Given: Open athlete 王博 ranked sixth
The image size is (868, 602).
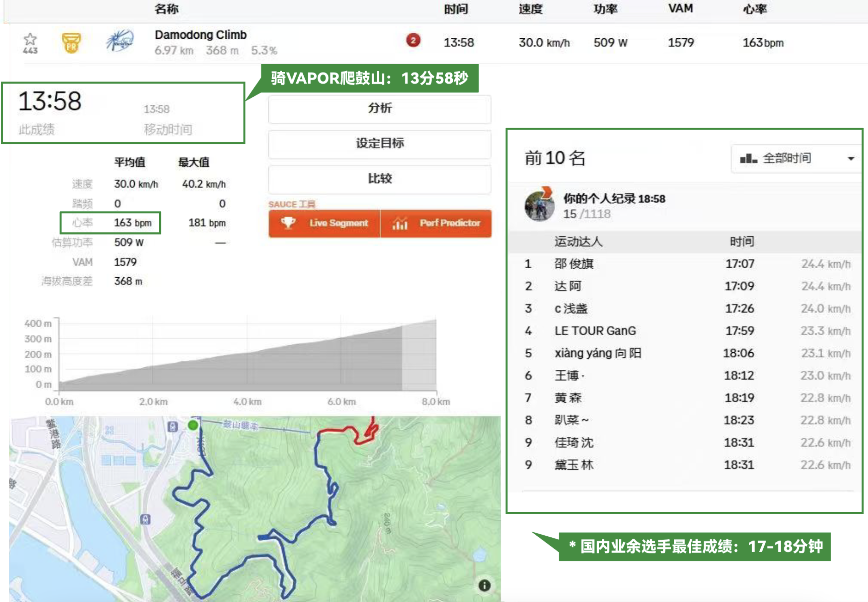Looking at the screenshot, I should [569, 375].
